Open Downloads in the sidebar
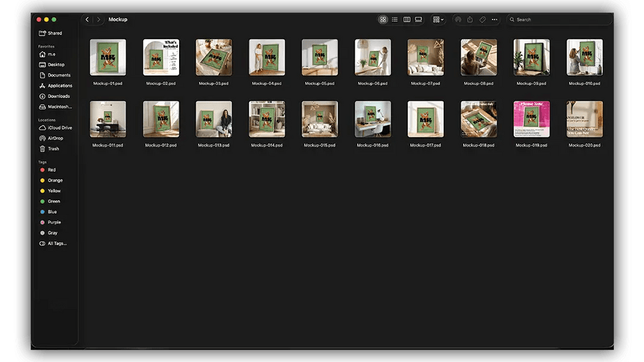Image resolution: width=644 pixels, height=362 pixels. click(55, 96)
